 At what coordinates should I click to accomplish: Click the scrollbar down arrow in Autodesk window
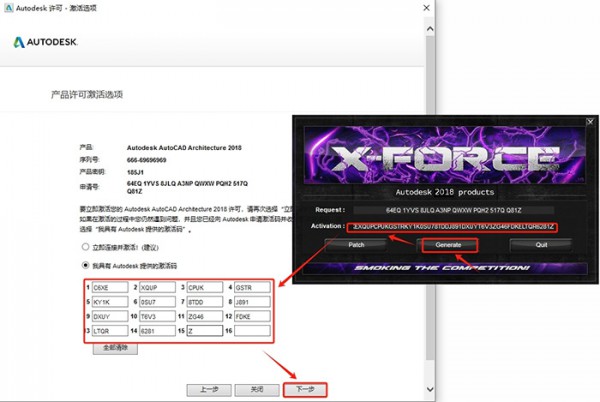tap(430, 389)
